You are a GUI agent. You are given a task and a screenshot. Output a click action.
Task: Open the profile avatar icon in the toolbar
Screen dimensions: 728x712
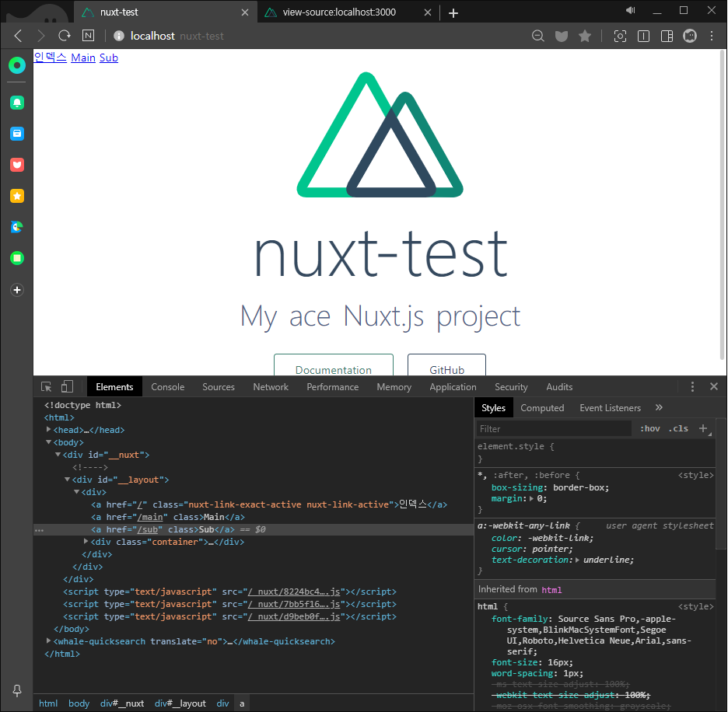tap(690, 36)
